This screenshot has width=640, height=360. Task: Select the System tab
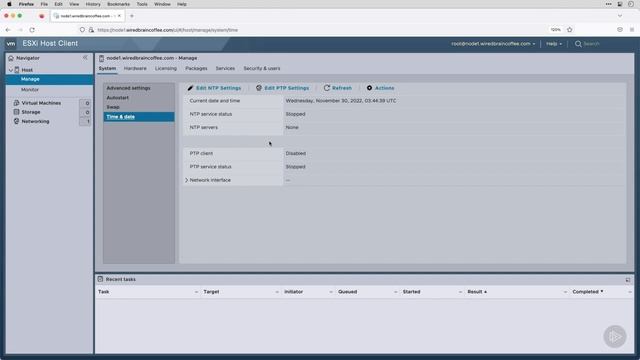[x=107, y=69]
